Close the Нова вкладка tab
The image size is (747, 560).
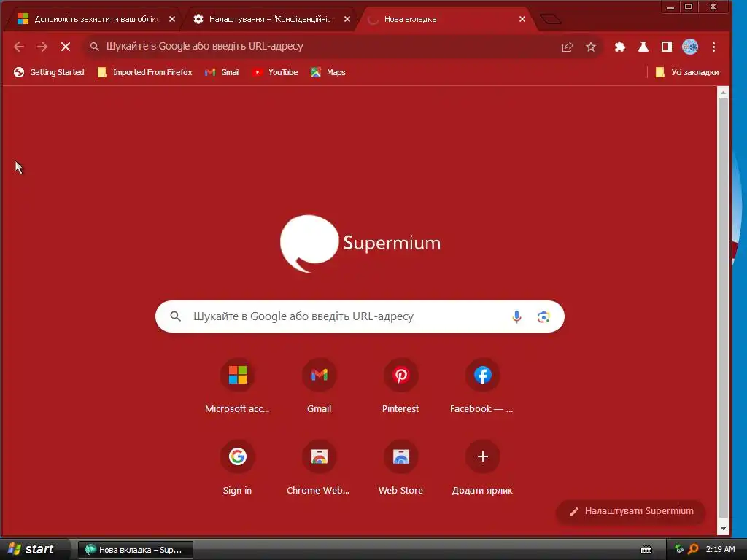coord(522,19)
